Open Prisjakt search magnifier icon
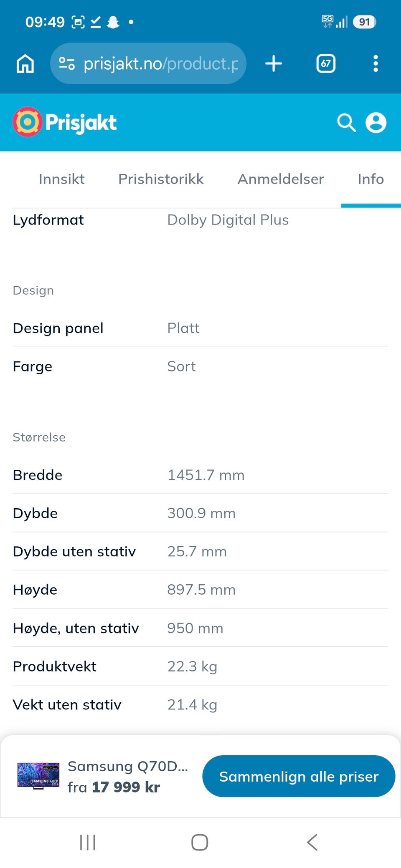This screenshot has height=868, width=401. [x=346, y=123]
